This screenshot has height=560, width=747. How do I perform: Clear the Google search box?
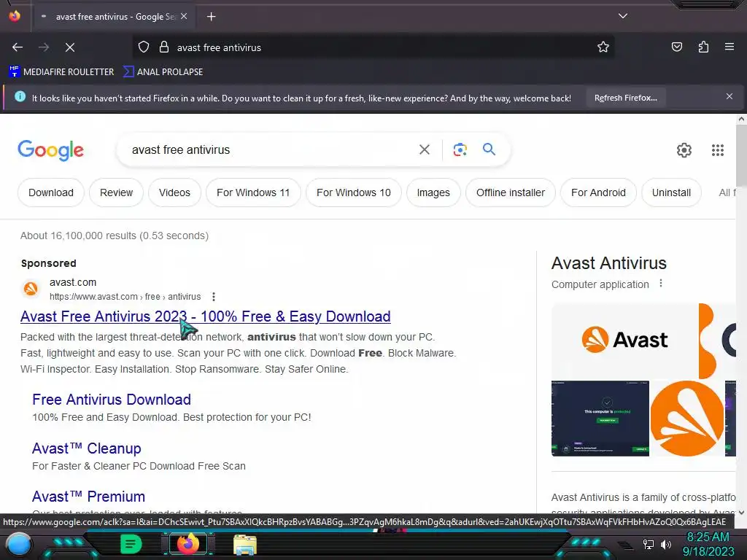[x=424, y=149]
